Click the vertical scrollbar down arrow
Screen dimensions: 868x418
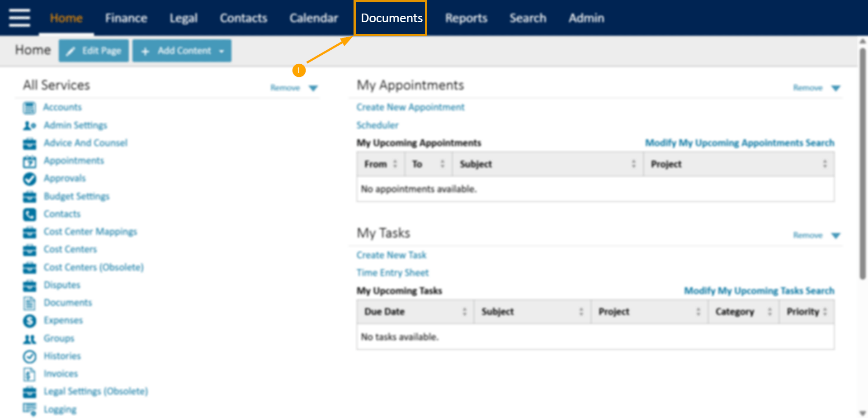863,412
